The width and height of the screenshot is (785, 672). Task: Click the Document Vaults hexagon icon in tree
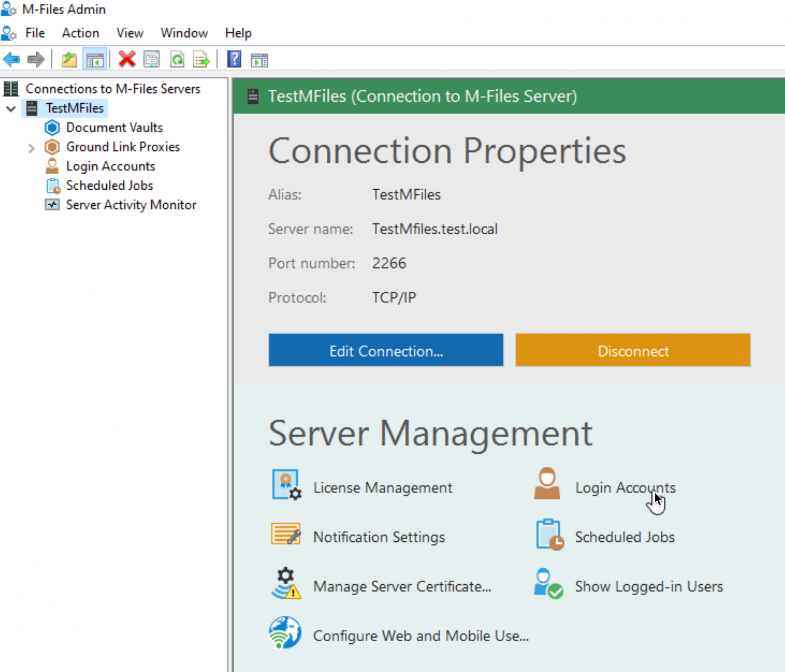point(52,127)
